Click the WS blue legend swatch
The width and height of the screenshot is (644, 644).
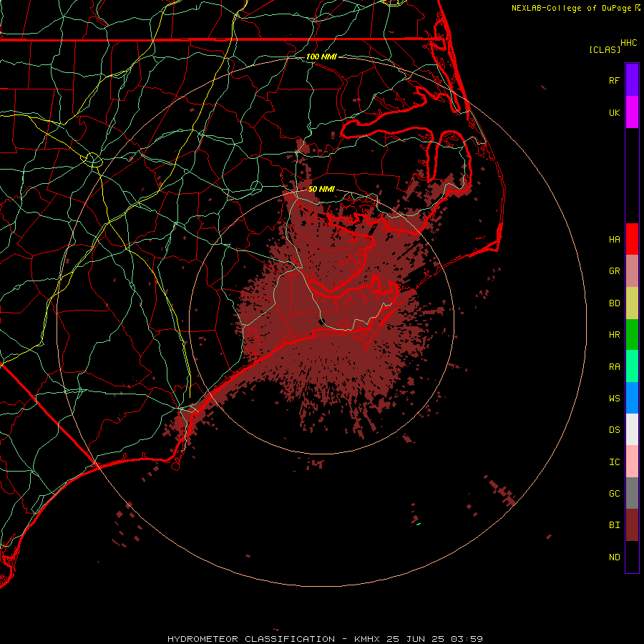632,398
